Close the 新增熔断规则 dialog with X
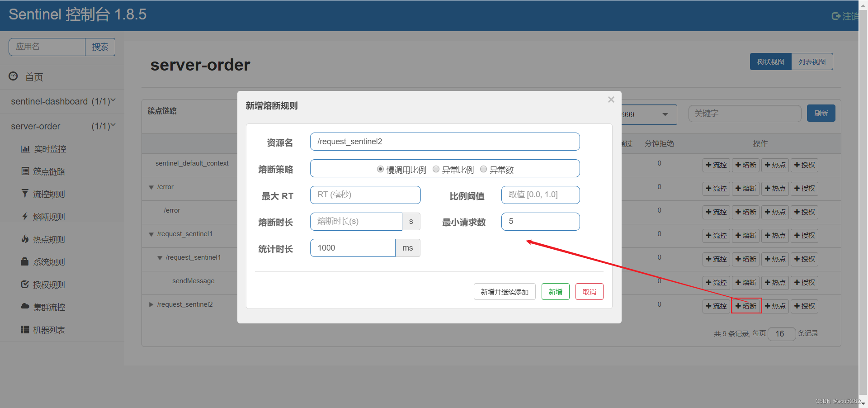Viewport: 868px width, 408px height. (x=611, y=100)
